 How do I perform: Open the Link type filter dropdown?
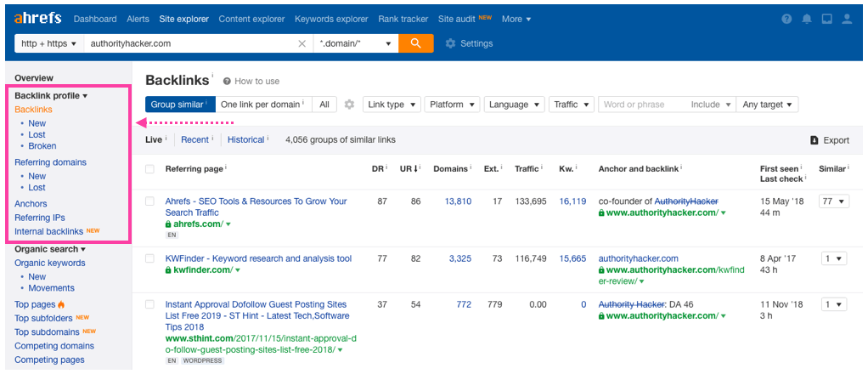[x=392, y=105]
